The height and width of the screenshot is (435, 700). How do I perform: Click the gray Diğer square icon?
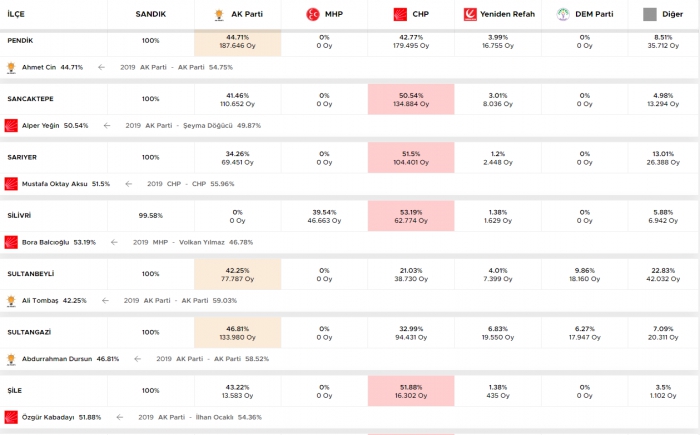(x=650, y=14)
